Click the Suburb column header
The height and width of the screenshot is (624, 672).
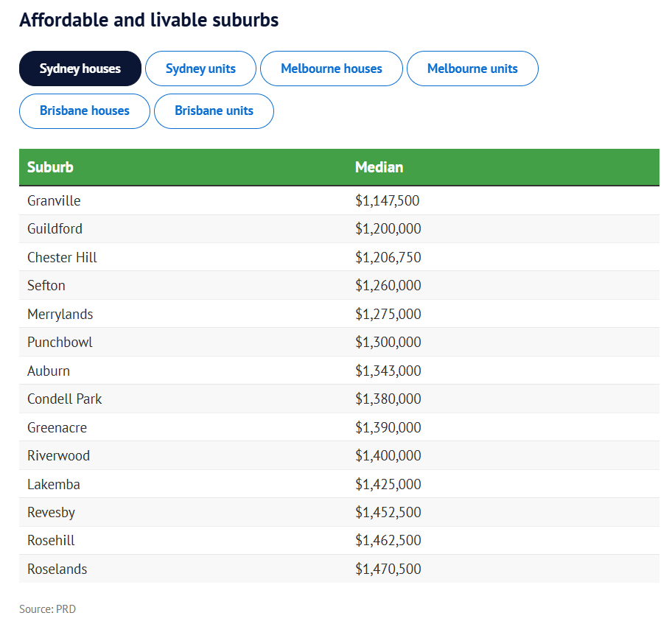click(x=50, y=167)
